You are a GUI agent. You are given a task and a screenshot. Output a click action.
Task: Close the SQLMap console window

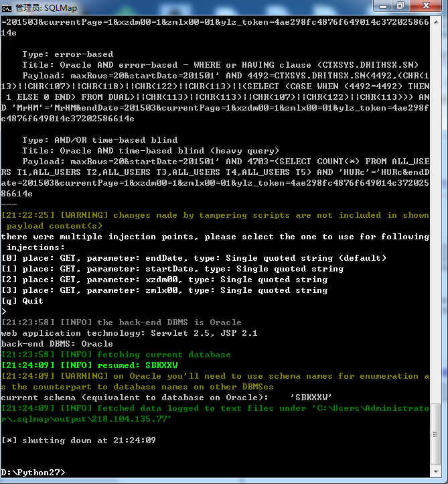pos(426,6)
